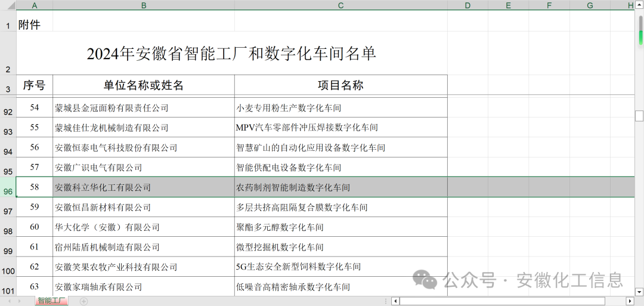Click cell 安徽广识电气有限公司
This screenshot has height=306, width=644.
pyautogui.click(x=144, y=167)
